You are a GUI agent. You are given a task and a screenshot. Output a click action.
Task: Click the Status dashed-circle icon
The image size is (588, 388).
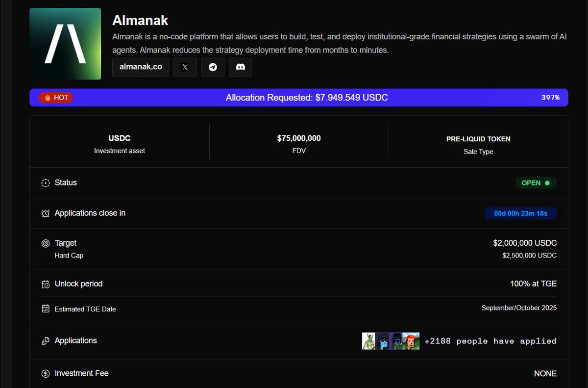tap(46, 183)
